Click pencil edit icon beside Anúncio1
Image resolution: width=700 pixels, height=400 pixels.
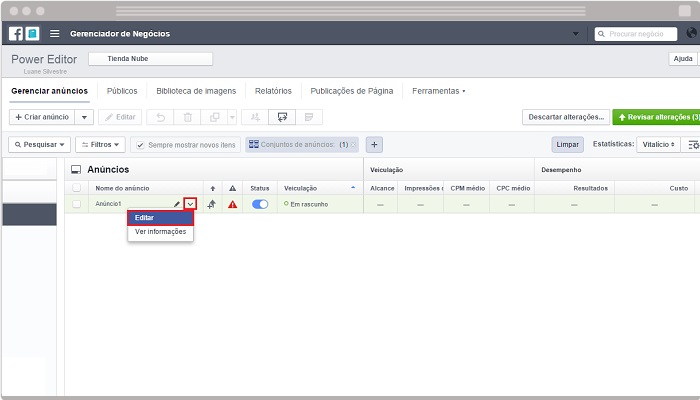point(177,204)
